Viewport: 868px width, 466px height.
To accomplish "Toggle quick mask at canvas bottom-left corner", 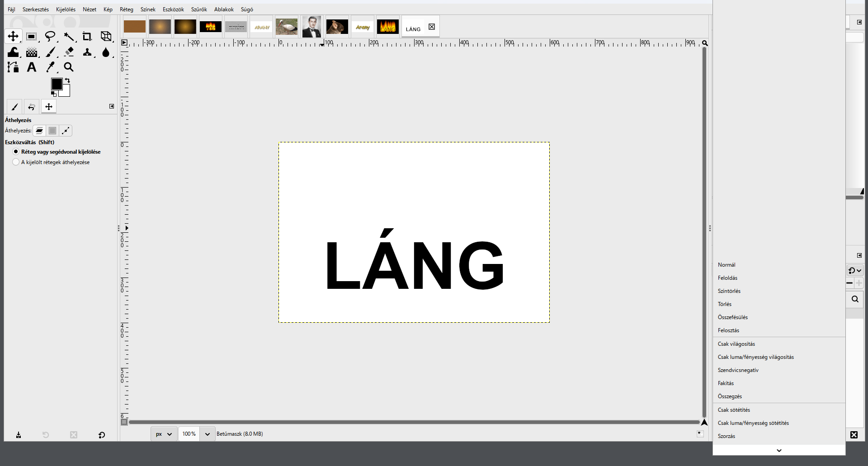I will [124, 422].
